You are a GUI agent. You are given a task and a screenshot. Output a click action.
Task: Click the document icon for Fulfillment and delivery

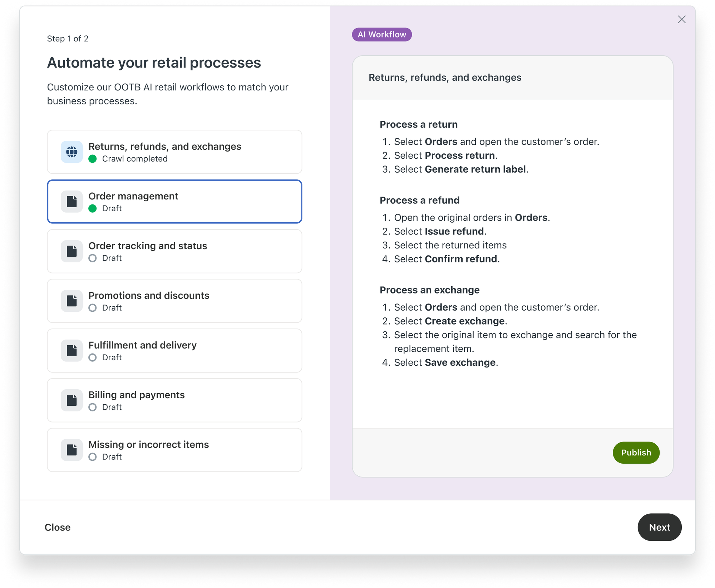[x=71, y=351]
